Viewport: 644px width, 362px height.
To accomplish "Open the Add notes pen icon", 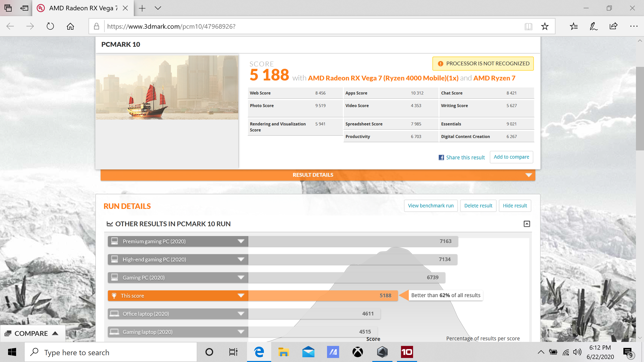I will pyautogui.click(x=594, y=26).
